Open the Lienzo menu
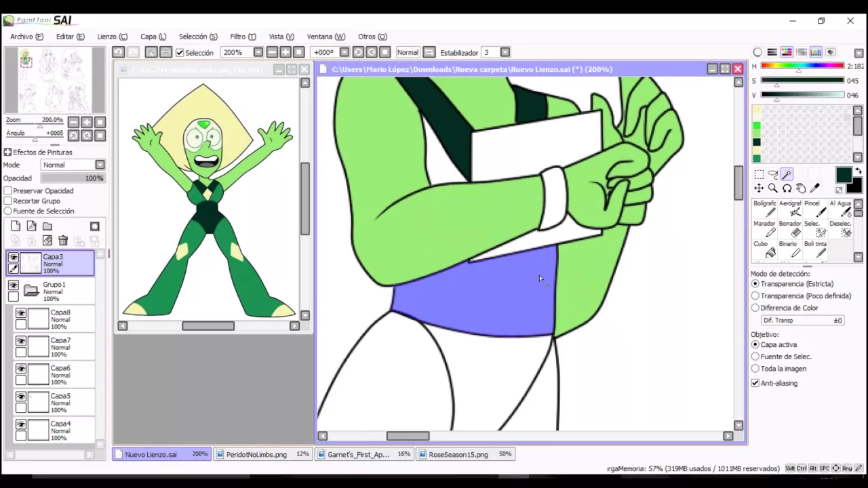868x488 pixels. [112, 37]
